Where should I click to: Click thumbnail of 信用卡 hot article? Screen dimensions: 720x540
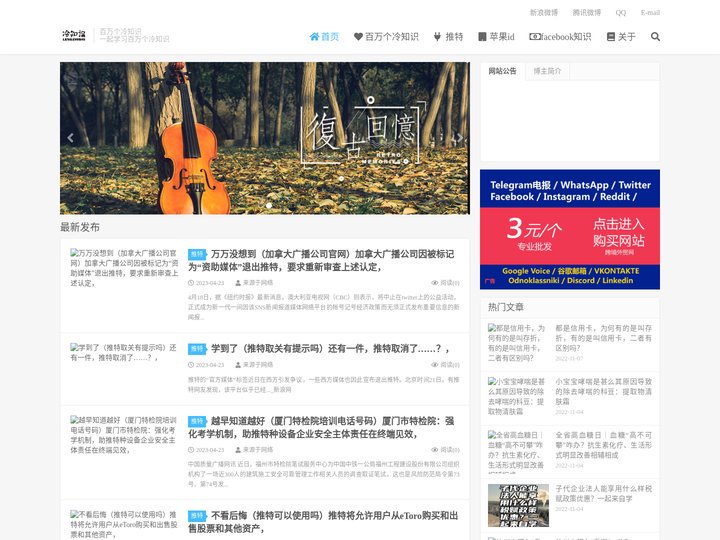[518, 343]
